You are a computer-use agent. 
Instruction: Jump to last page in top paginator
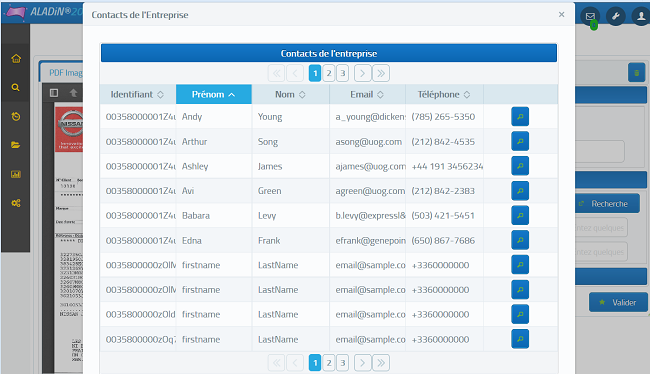click(x=381, y=73)
